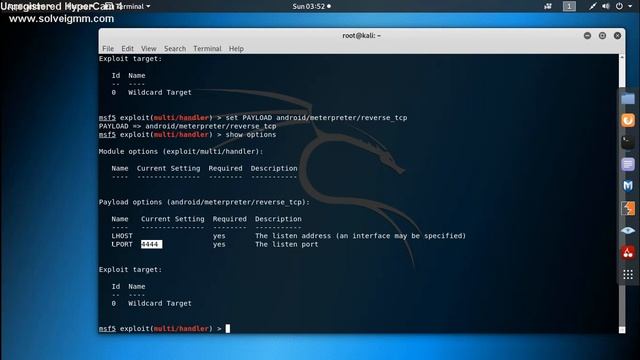This screenshot has height=360, width=640.
Task: Open the File menu in terminal
Action: click(108, 49)
